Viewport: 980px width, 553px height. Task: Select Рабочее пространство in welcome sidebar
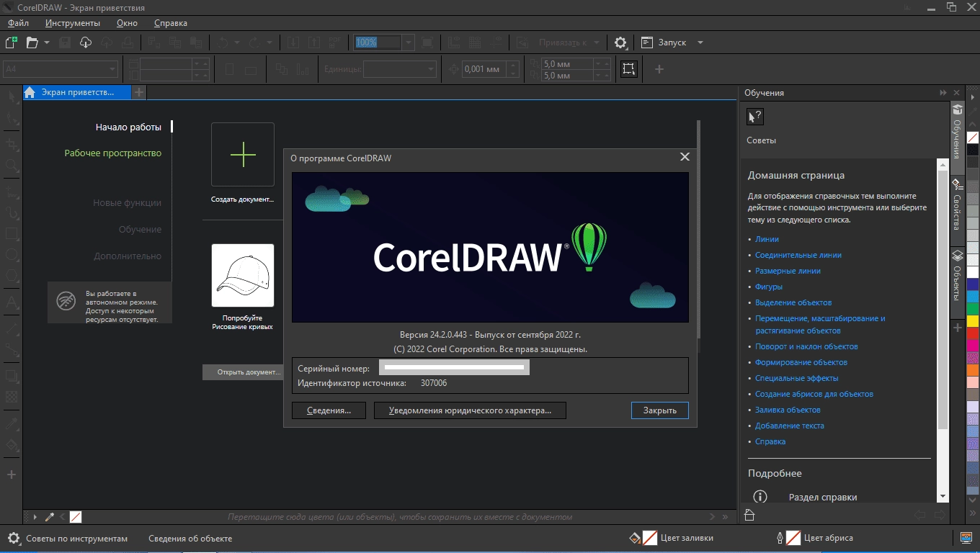[113, 153]
